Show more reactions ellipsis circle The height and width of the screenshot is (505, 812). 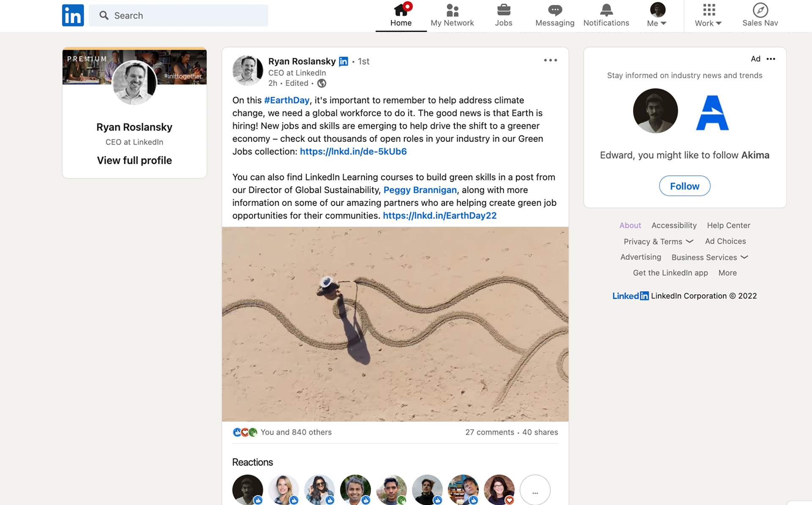click(535, 490)
